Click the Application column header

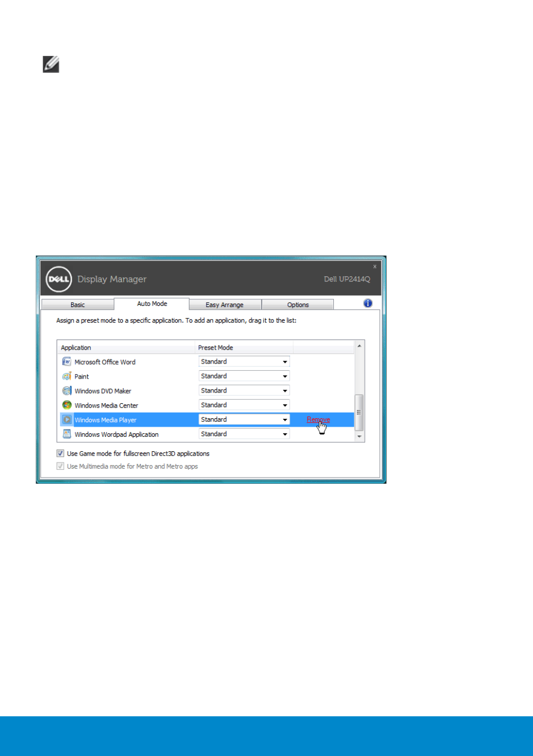pyautogui.click(x=126, y=348)
